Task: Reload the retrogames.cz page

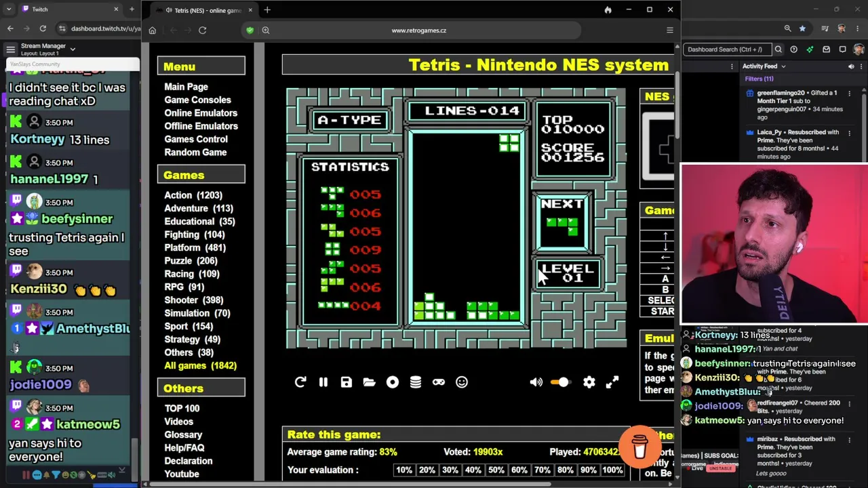Action: click(202, 30)
